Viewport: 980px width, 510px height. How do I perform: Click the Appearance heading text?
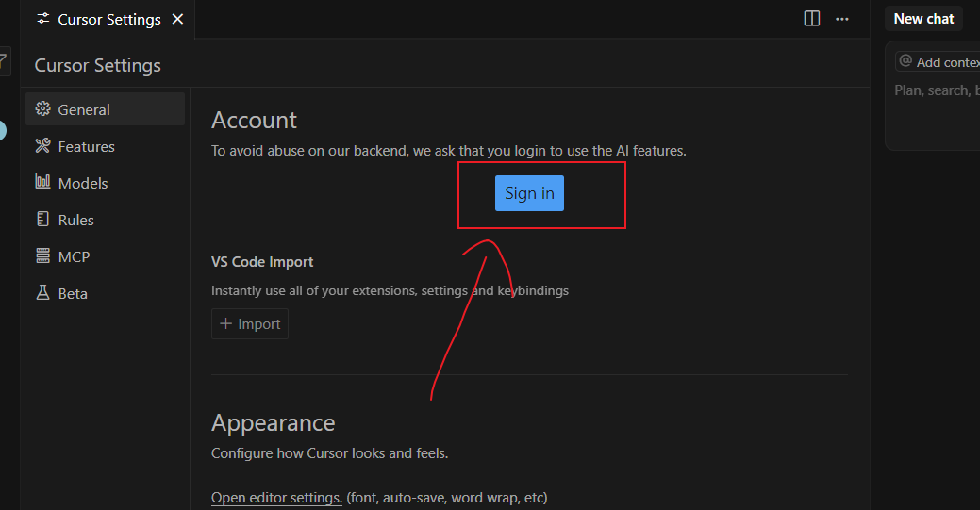point(274,423)
